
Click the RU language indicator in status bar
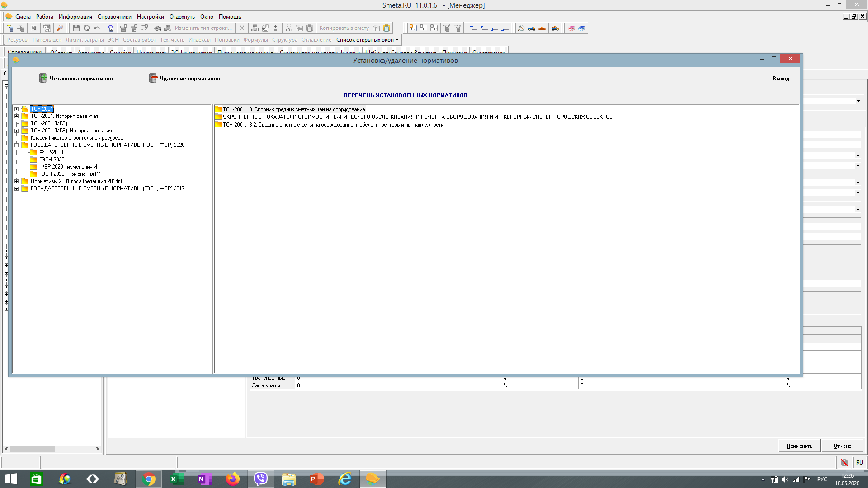coord(859,462)
